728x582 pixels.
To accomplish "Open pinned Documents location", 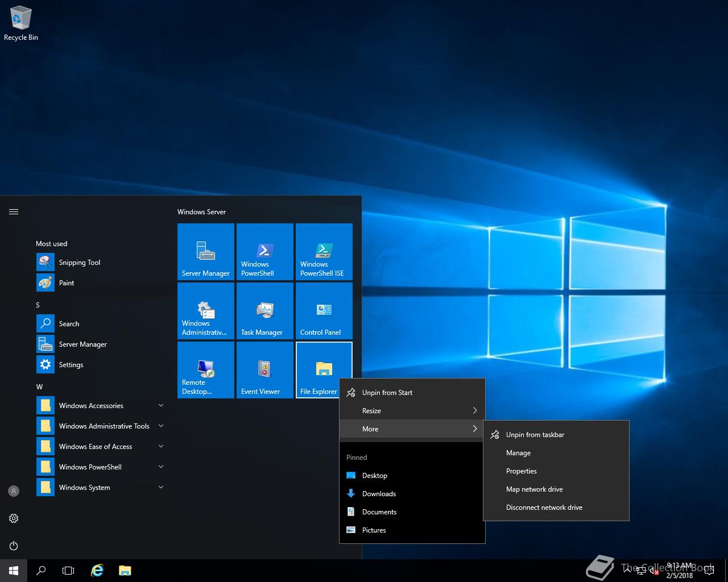I will [412, 512].
